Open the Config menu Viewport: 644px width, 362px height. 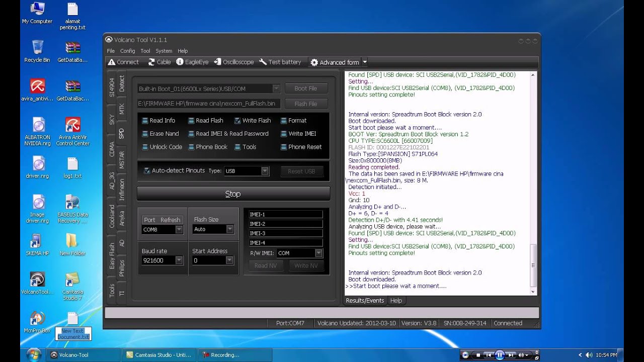[x=127, y=51]
